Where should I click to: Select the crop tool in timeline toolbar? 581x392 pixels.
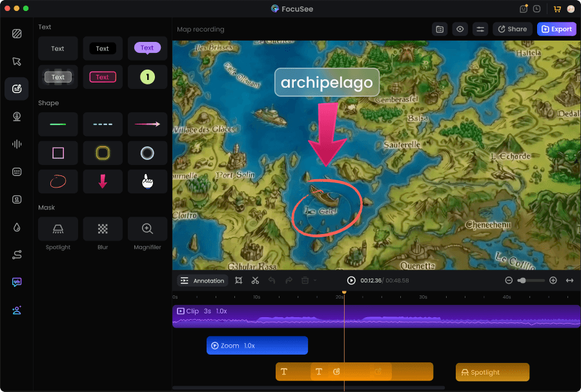[239, 280]
